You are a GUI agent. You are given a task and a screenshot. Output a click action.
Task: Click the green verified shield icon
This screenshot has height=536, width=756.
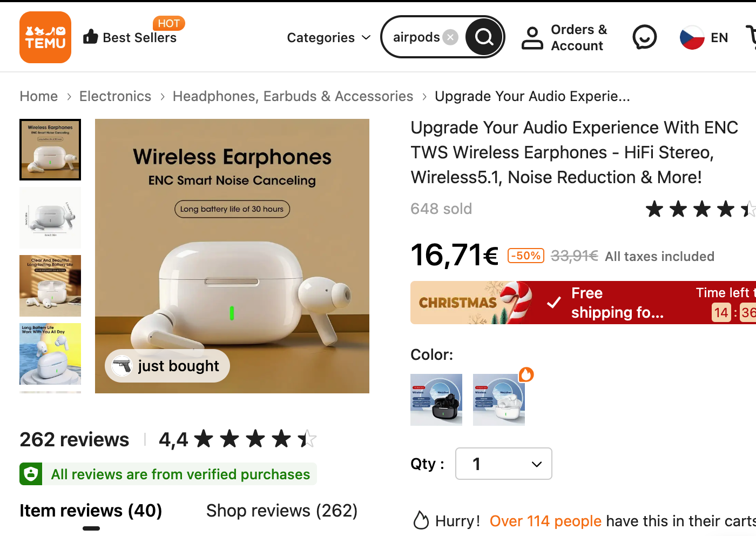[31, 474]
